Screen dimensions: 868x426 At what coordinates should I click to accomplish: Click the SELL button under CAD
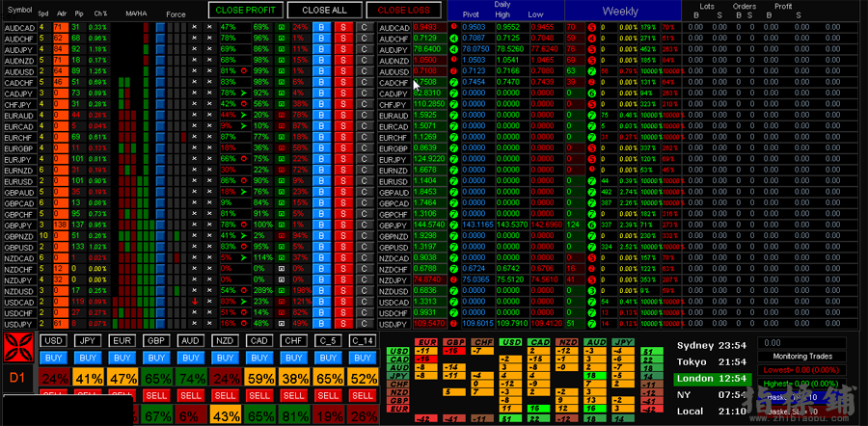(259, 395)
